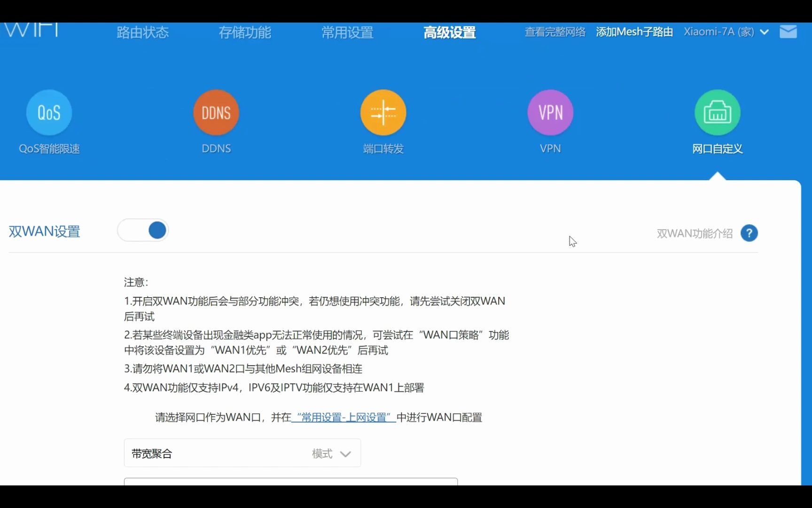Open the 常用设置 menu
This screenshot has width=812, height=508.
pyautogui.click(x=347, y=32)
